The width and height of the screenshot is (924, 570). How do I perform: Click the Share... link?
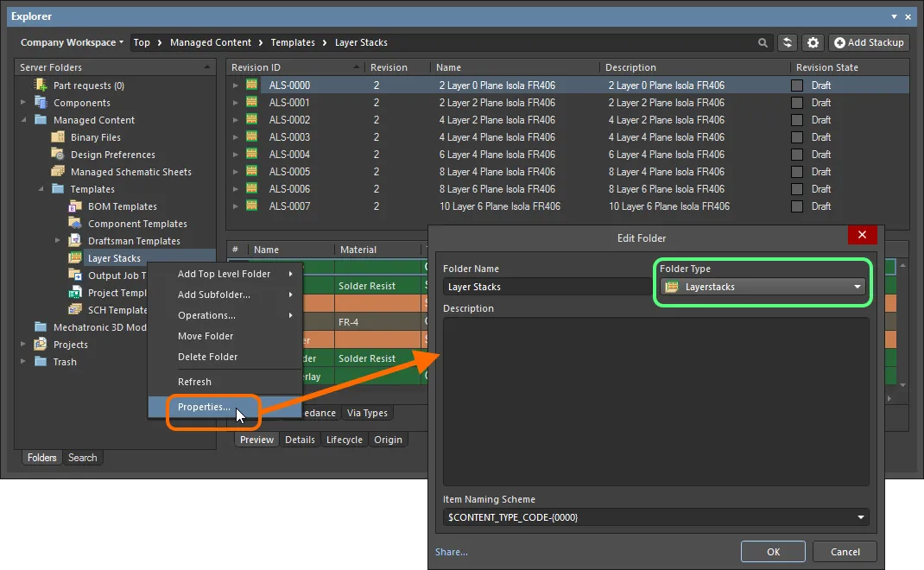(452, 552)
